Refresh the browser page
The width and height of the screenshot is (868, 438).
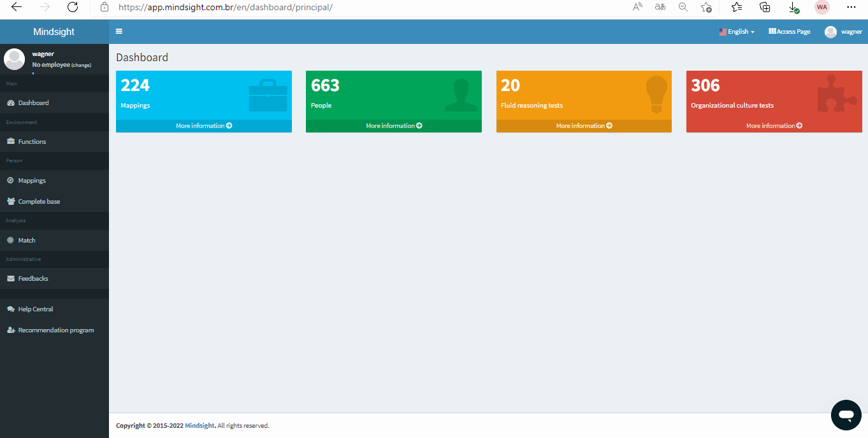[x=73, y=7]
